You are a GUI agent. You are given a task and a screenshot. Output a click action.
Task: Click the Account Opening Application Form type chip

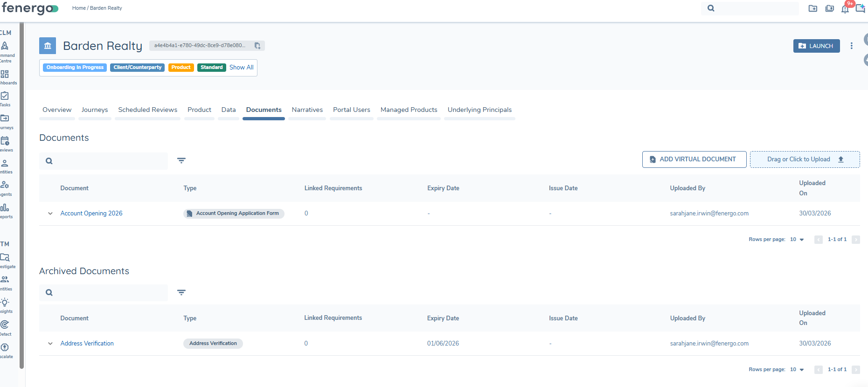(234, 214)
